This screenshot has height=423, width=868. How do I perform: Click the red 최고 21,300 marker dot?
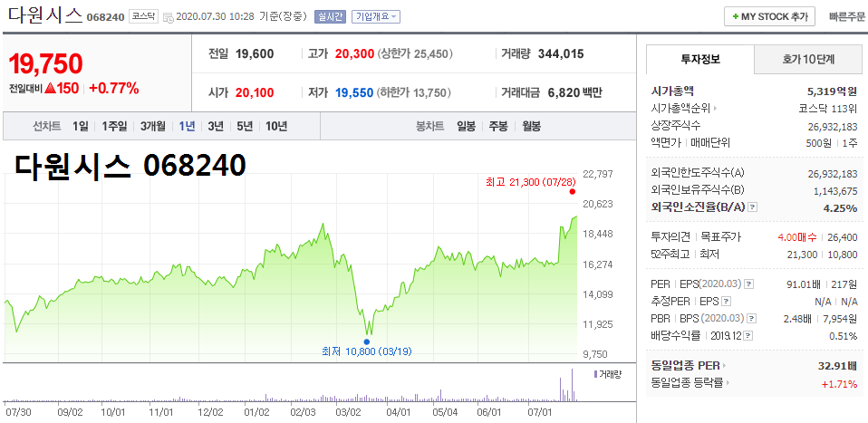(x=573, y=191)
